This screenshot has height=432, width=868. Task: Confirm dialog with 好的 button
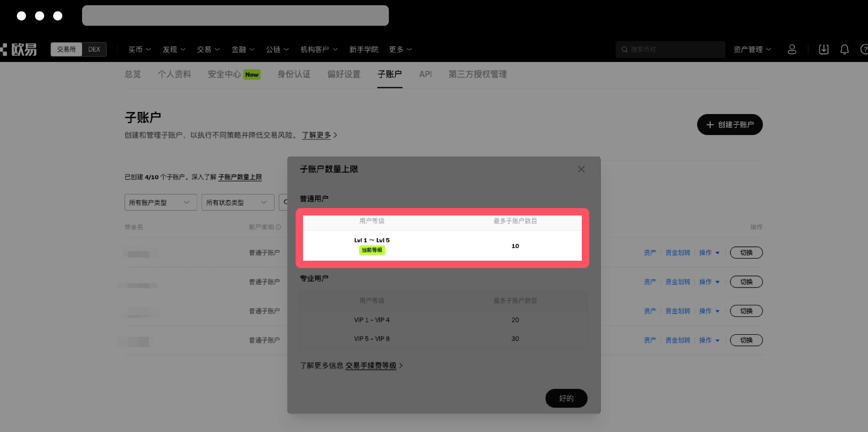(x=566, y=398)
